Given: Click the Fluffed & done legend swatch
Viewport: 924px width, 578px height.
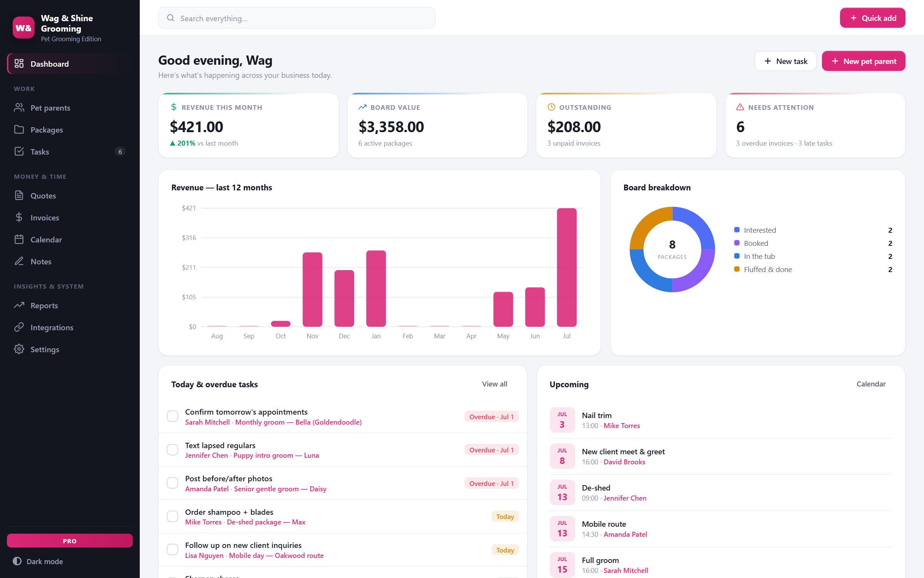Looking at the screenshot, I should pyautogui.click(x=737, y=269).
